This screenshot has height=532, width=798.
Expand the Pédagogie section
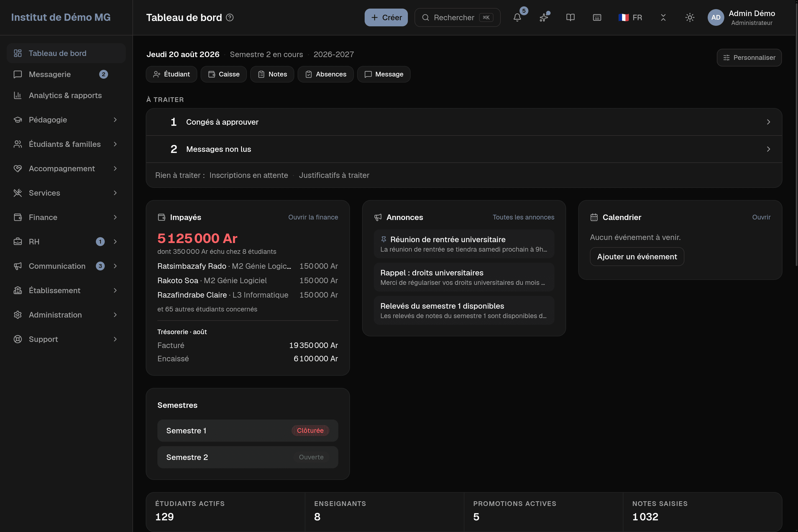click(66, 120)
